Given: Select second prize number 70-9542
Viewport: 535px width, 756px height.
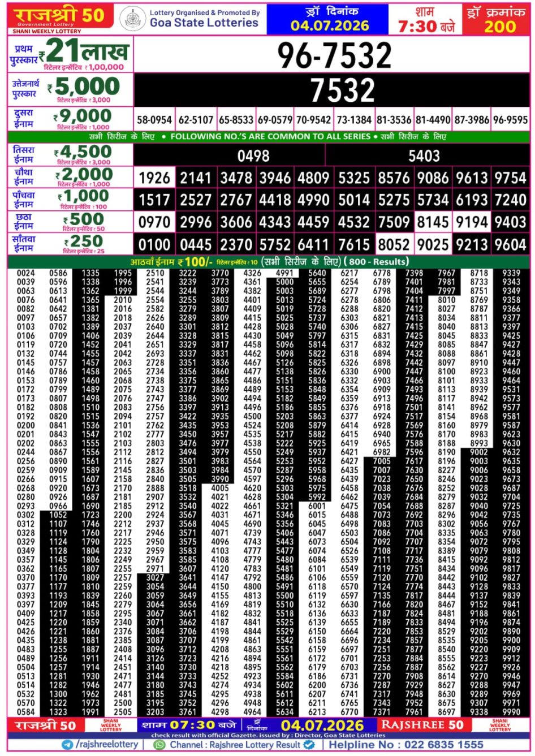Looking at the screenshot, I should 313,120.
